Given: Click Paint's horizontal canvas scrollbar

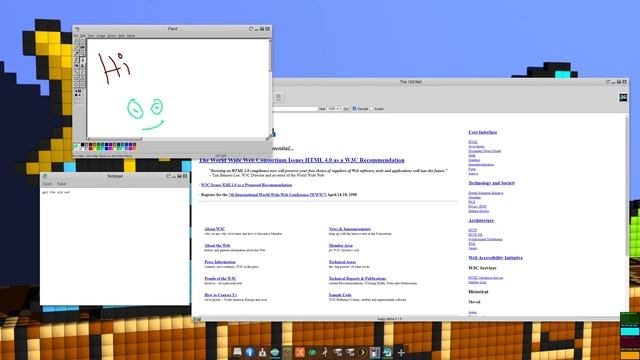Looking at the screenshot, I should [x=177, y=139].
